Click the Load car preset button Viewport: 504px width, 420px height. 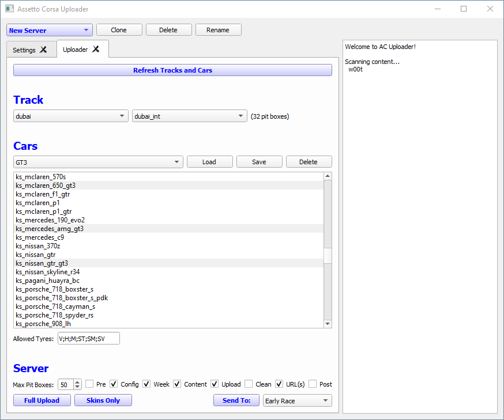(209, 162)
